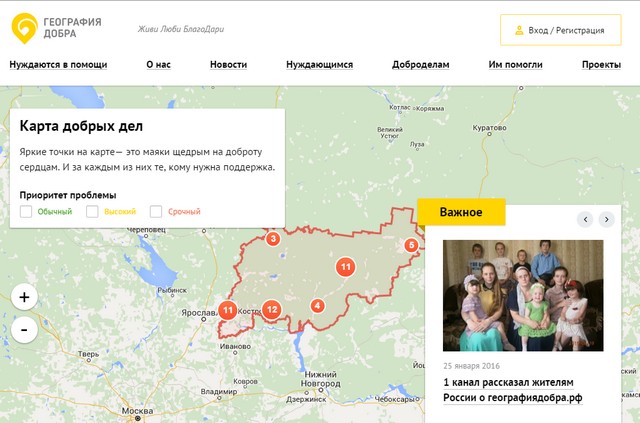
Task: Go to the О нас page
Action: [x=158, y=65]
